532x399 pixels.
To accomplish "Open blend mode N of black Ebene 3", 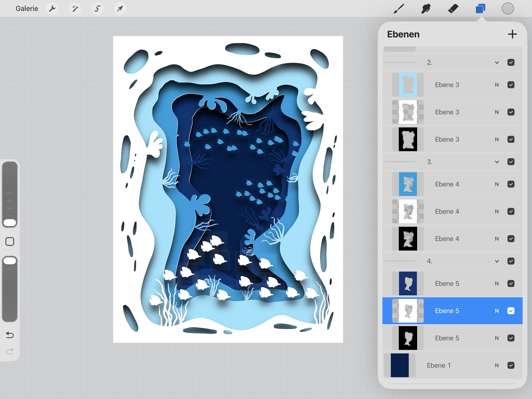I will coord(497,139).
